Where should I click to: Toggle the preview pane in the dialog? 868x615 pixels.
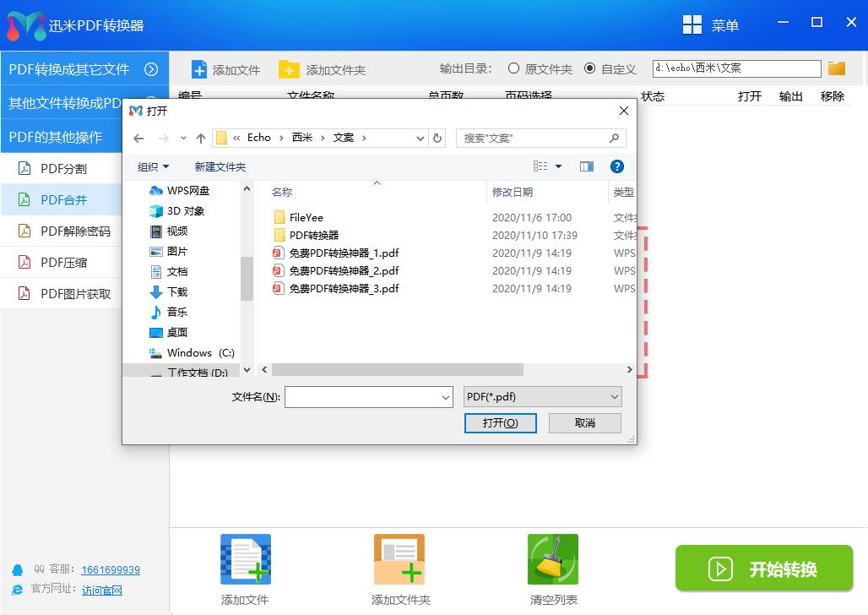tap(586, 166)
